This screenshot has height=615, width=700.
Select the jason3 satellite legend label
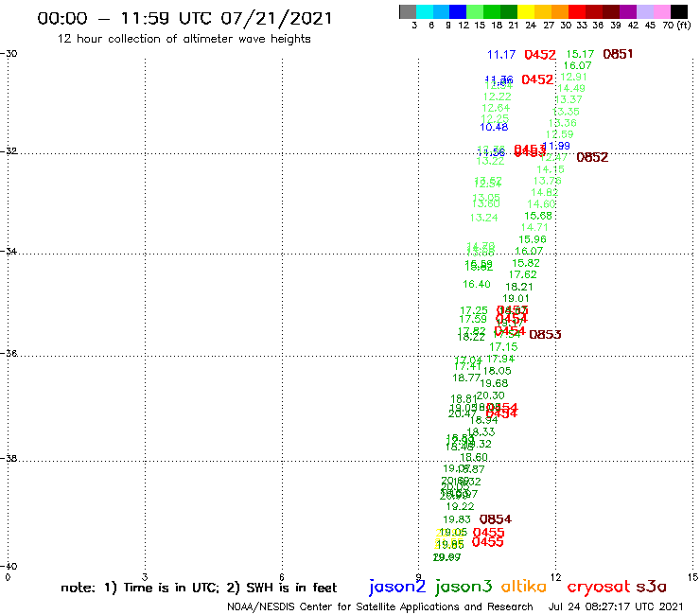tap(464, 587)
